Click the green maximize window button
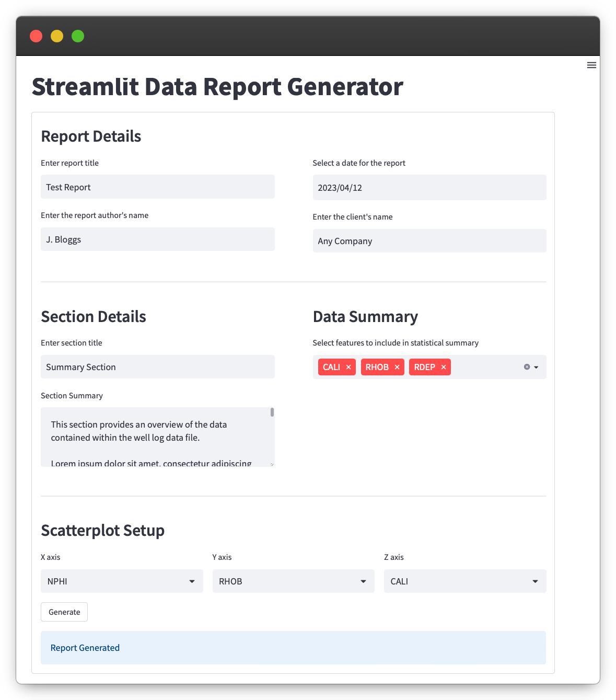Image resolution: width=616 pixels, height=700 pixels. coord(78,36)
